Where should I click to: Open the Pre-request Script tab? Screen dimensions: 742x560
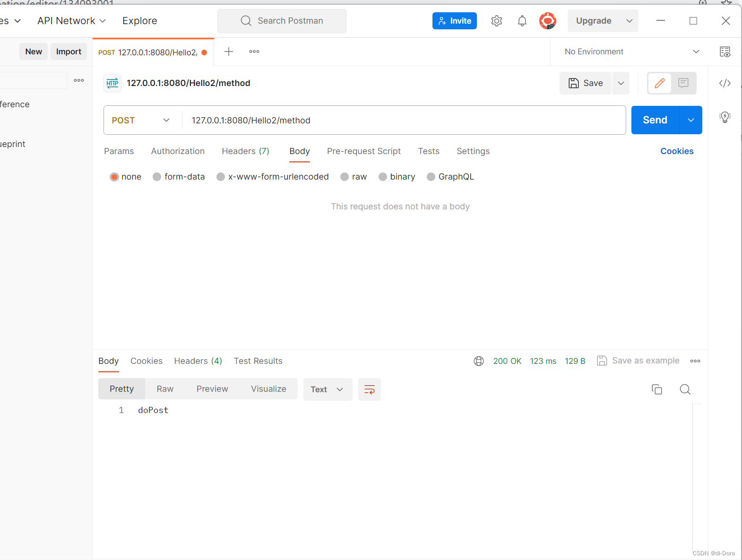coord(363,151)
